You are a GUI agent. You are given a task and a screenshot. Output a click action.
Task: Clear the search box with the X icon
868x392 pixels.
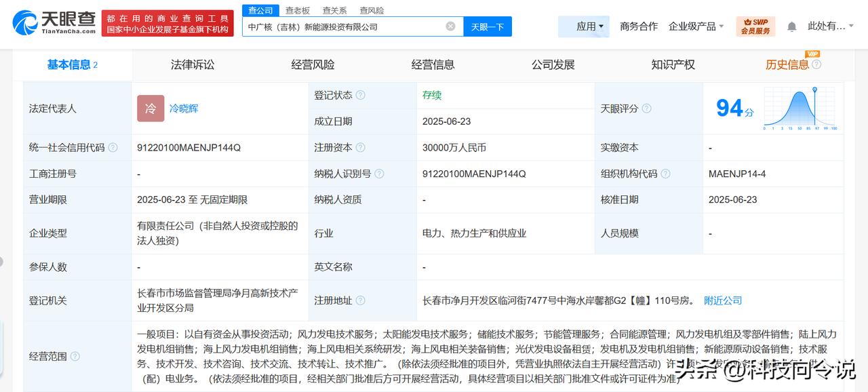450,26
